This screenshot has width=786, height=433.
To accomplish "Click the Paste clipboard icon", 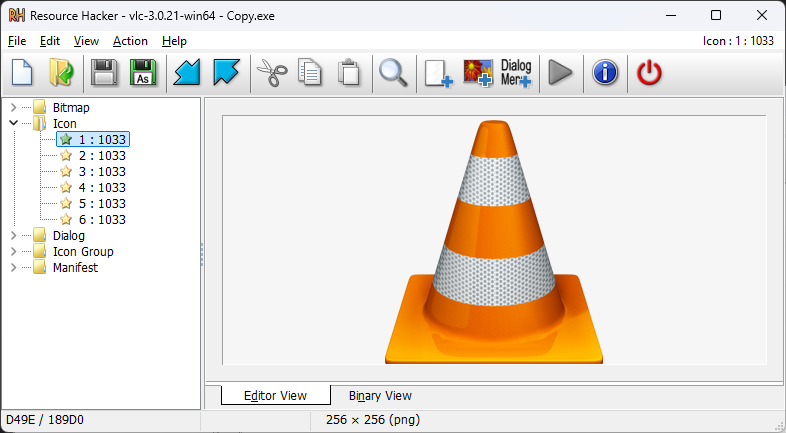I will 349,73.
